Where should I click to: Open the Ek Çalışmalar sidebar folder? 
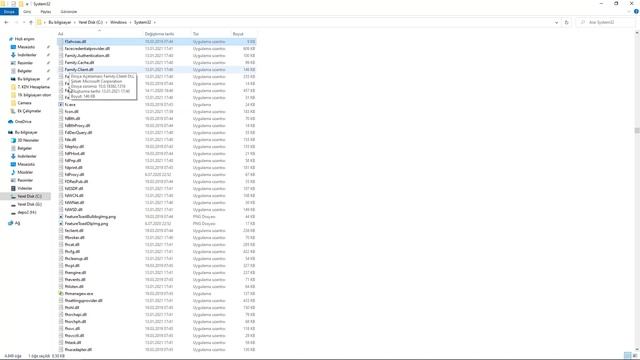coord(29,111)
